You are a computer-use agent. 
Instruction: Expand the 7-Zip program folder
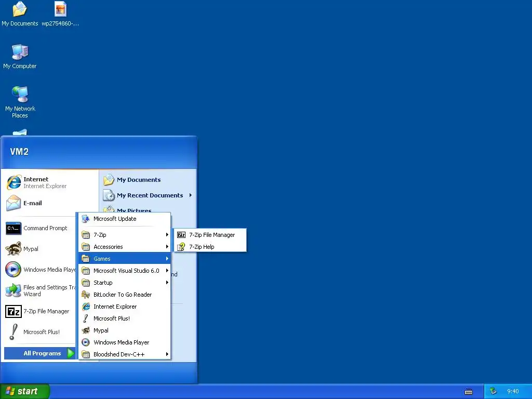click(124, 235)
